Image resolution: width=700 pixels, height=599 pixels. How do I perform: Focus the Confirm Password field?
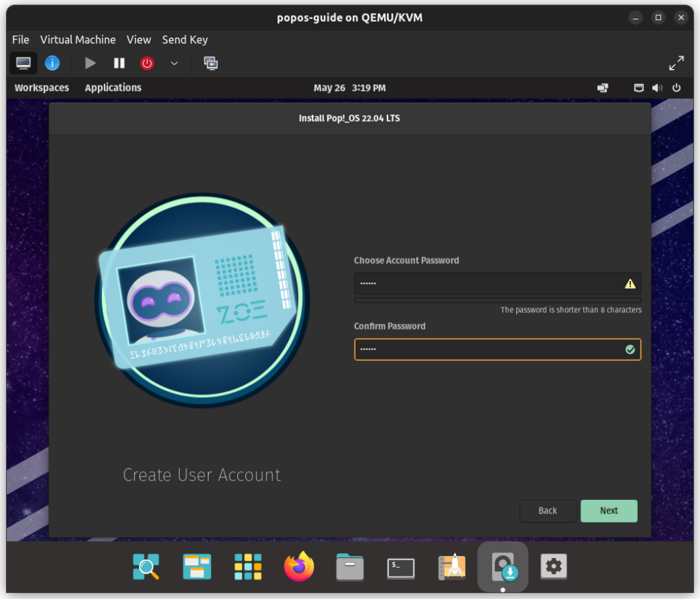(x=498, y=349)
